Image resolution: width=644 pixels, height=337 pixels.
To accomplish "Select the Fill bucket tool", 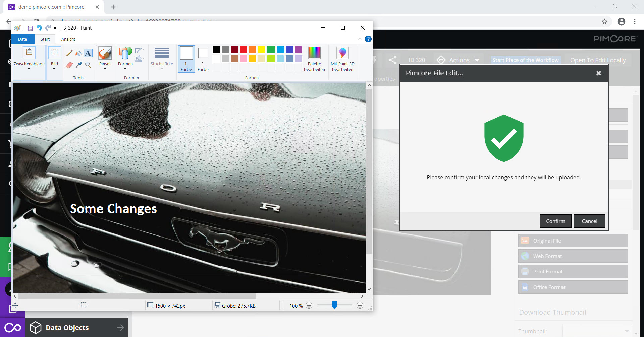I will pos(78,53).
